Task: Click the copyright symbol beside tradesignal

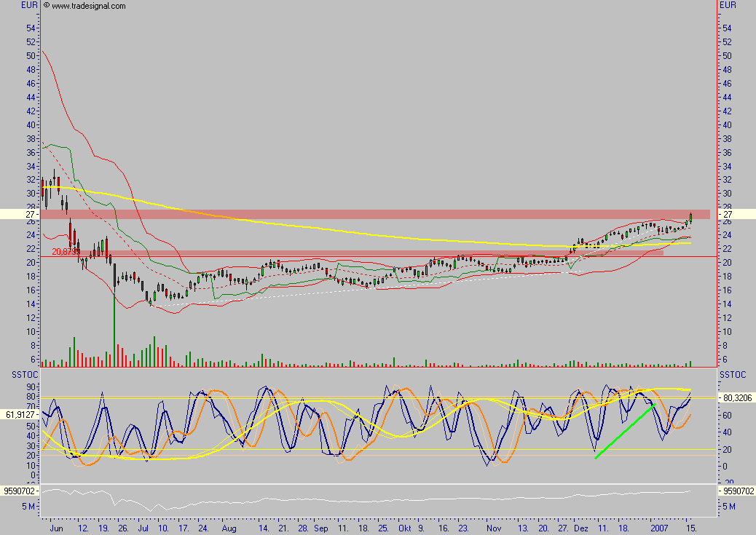Action: click(x=47, y=5)
